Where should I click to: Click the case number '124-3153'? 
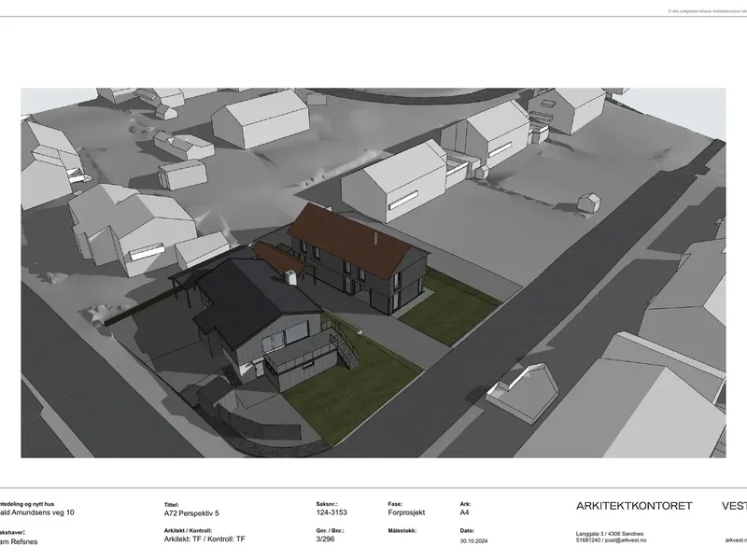pos(331,512)
